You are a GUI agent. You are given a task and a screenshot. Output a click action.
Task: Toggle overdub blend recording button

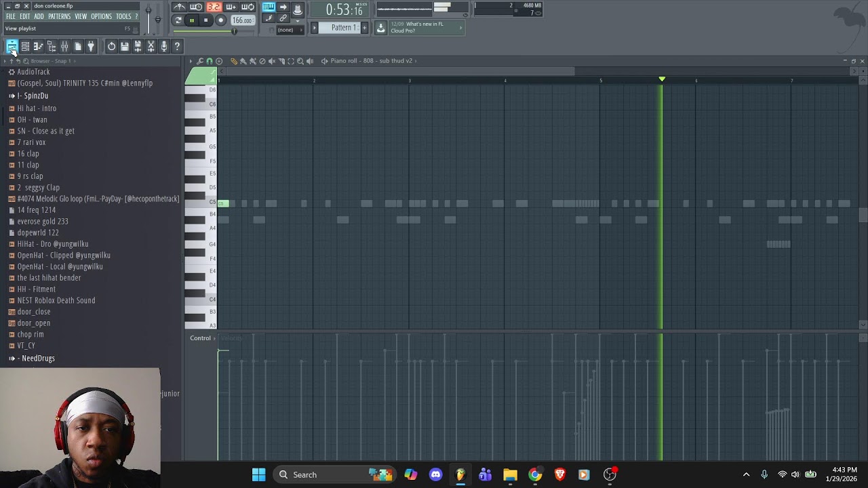click(x=231, y=7)
